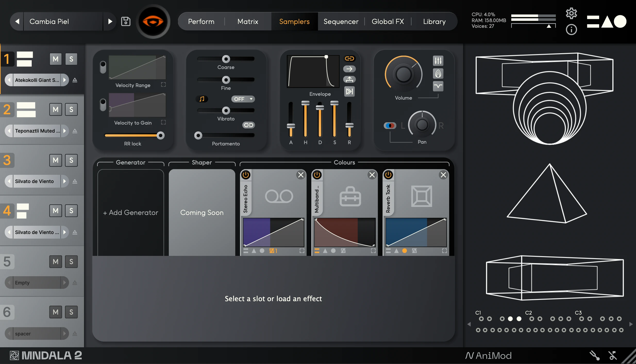Toggle the red-blue pan mode switch

[390, 126]
